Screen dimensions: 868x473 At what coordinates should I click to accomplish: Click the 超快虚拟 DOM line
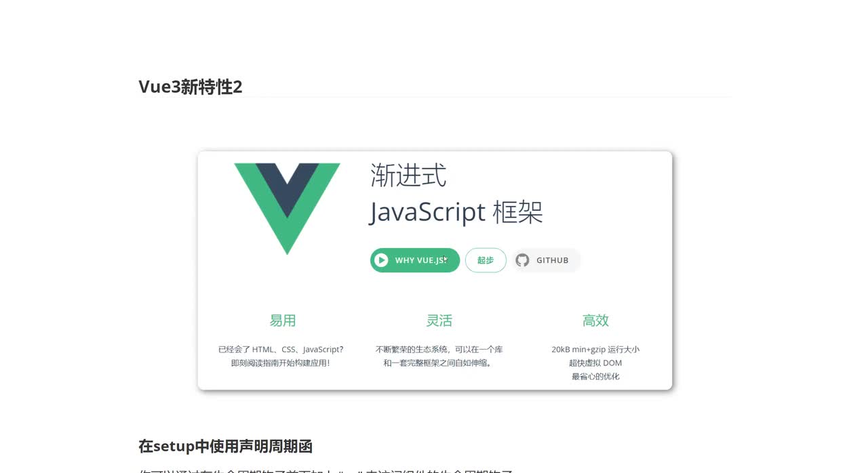tap(595, 363)
